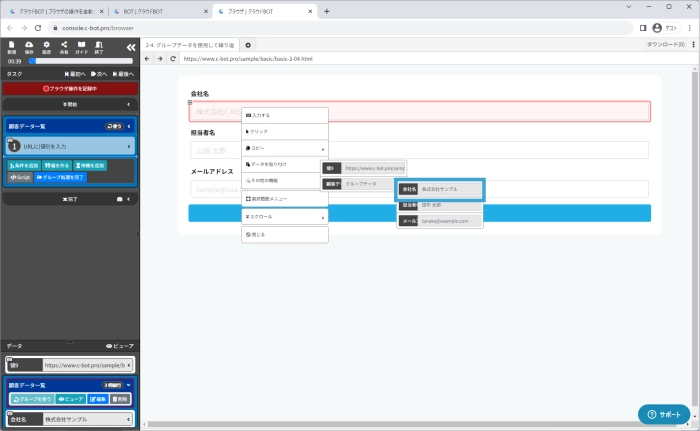
Task: Click the 共有 (share) icon
Action: pos(64,46)
